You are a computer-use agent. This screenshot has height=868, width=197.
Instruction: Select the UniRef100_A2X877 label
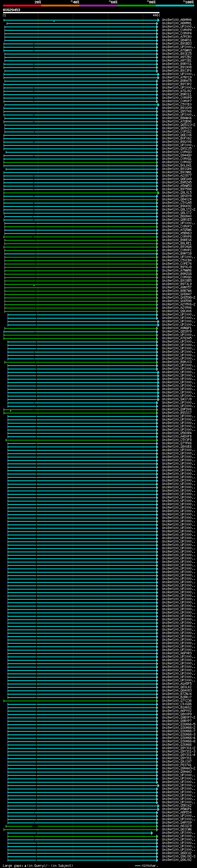click(x=177, y=176)
